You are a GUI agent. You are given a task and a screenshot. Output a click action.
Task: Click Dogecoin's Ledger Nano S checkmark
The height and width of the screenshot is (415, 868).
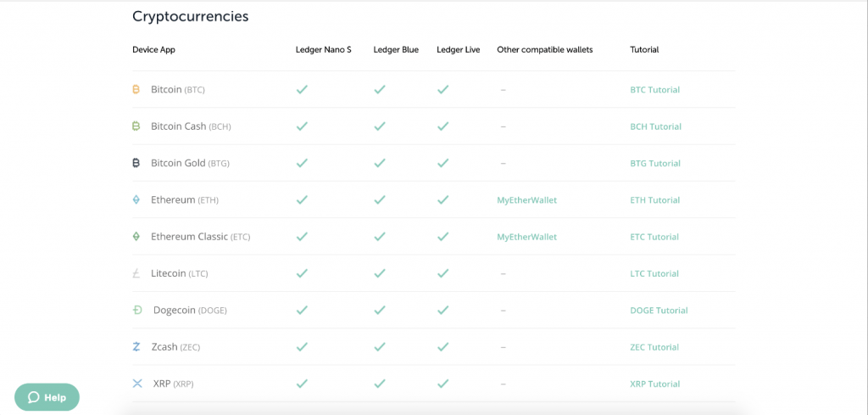point(302,310)
